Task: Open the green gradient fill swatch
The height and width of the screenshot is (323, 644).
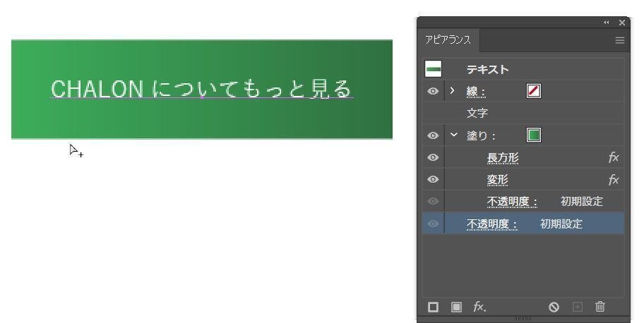Action: point(534,135)
